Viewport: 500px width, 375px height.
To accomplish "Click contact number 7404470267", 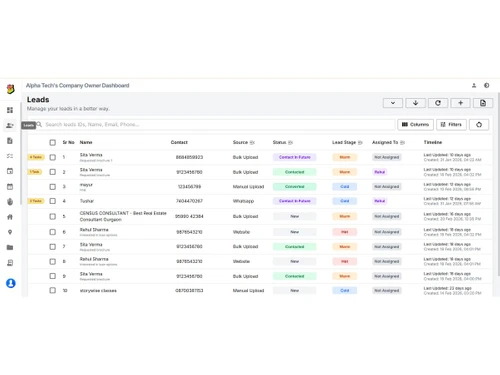I will [x=189, y=201].
